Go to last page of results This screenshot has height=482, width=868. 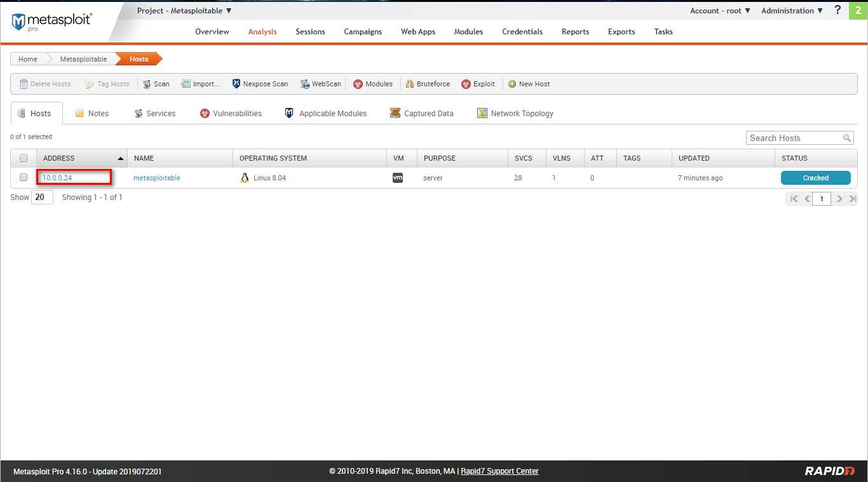tap(853, 199)
